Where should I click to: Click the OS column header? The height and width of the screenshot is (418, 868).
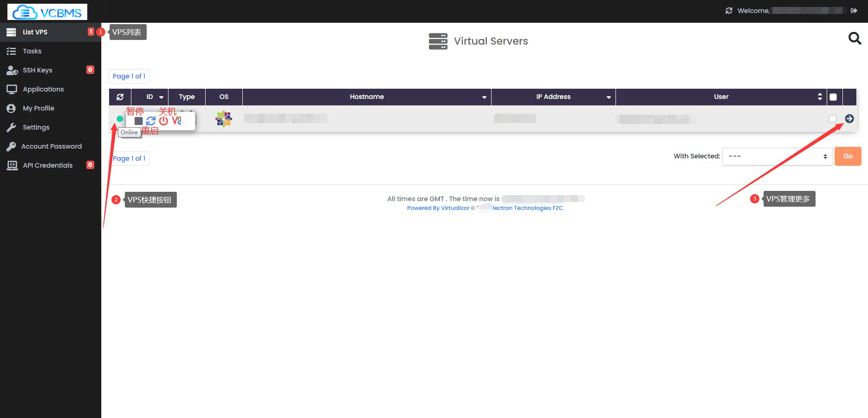point(224,97)
